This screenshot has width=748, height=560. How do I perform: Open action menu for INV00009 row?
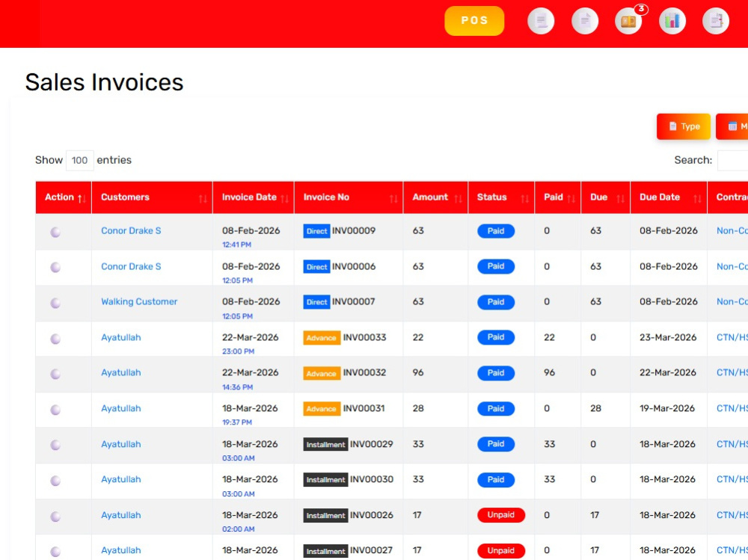[55, 232]
